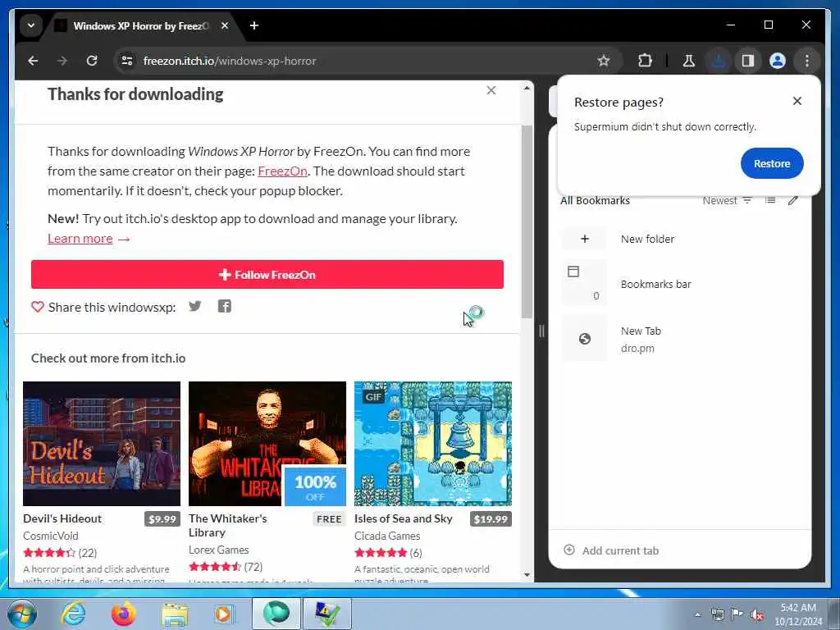Select Supermium browser taskbar button
Viewport: 840px width, 630px height.
pos(276,614)
